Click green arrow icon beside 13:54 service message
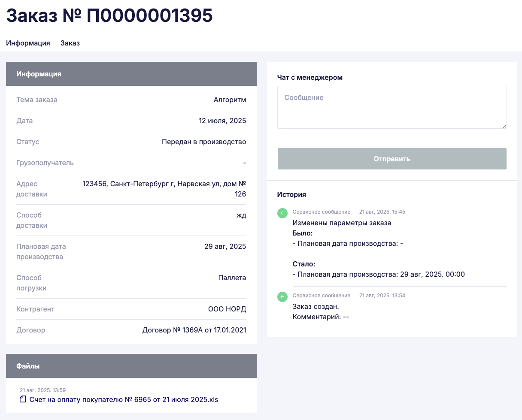 (282, 297)
